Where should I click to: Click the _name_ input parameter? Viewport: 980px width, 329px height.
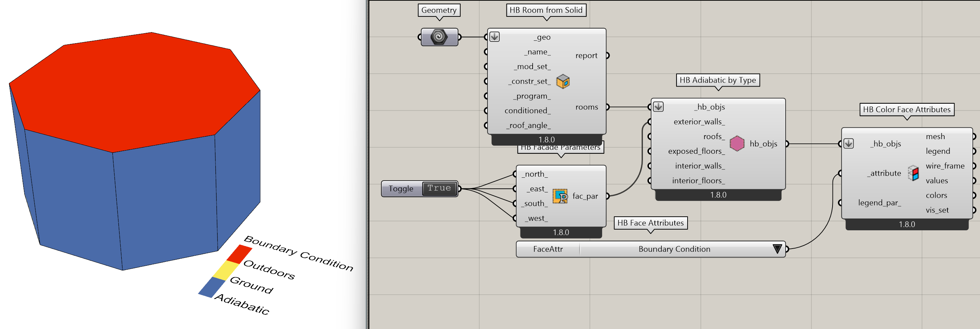pyautogui.click(x=537, y=52)
